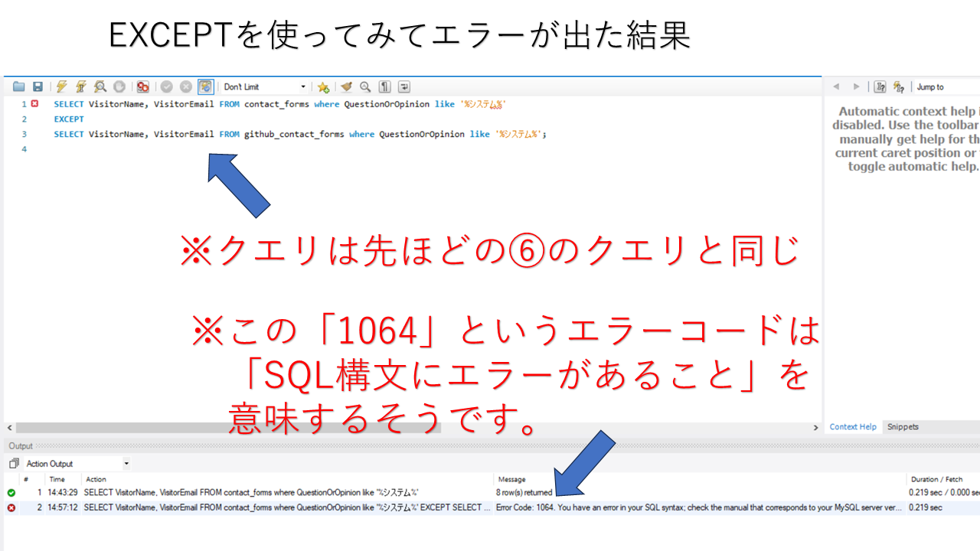Image resolution: width=980 pixels, height=551 pixels.
Task: Click the 14:43:29 time entry
Action: [62, 493]
